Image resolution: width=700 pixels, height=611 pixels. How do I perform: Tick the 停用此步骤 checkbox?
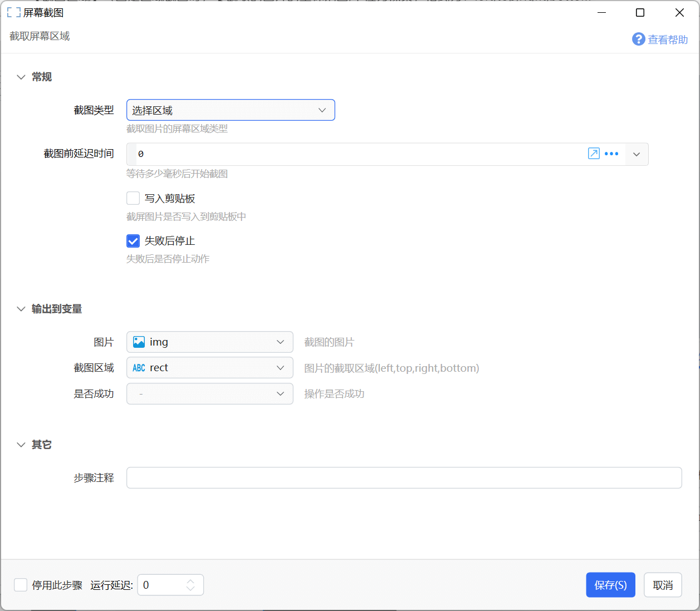tap(21, 585)
